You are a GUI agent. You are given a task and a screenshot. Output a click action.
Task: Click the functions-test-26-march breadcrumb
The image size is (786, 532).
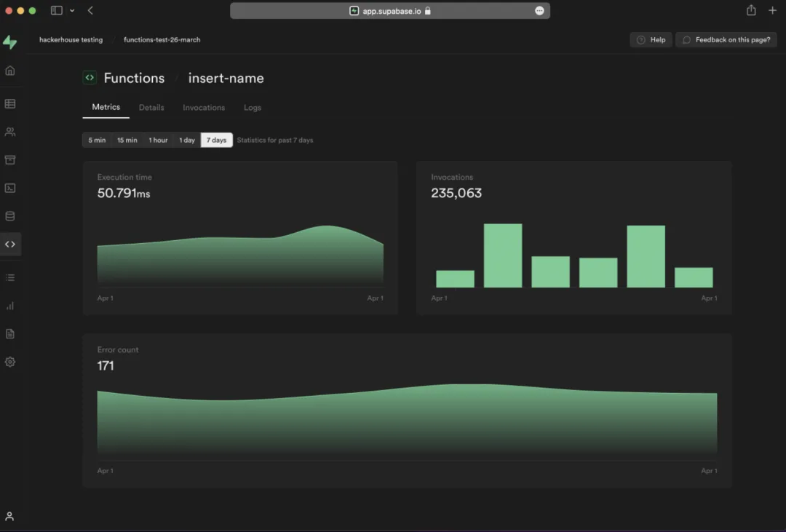pyautogui.click(x=162, y=40)
